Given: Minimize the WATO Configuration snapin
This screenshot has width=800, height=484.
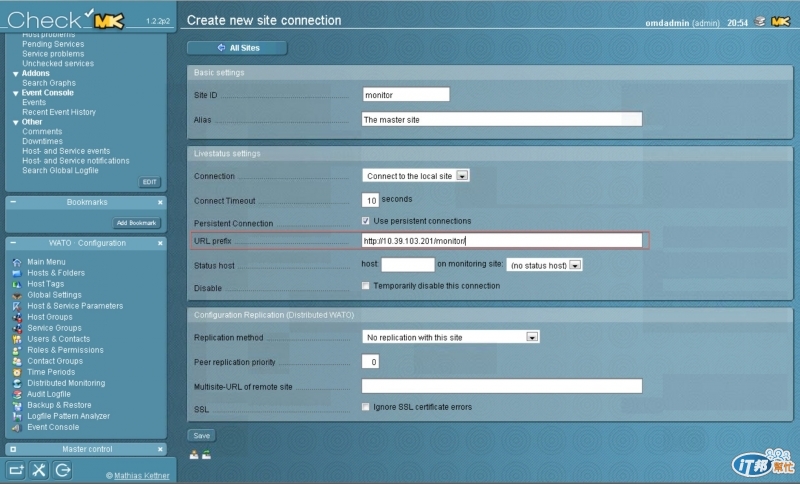Looking at the screenshot, I should tap(13, 243).
